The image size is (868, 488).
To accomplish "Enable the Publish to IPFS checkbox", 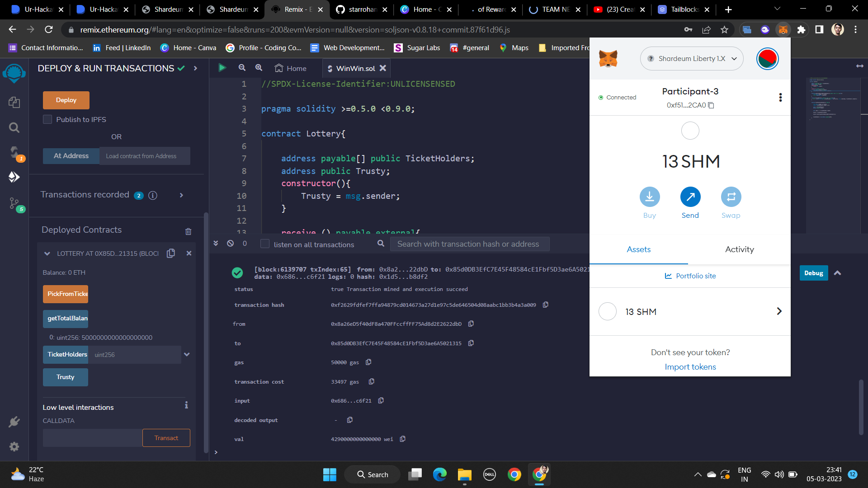I will (47, 119).
